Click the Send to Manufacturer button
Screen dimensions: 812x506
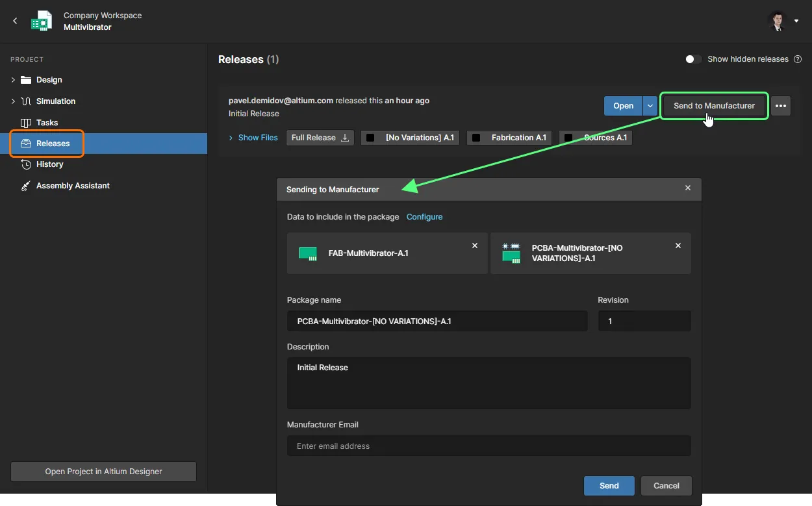[x=714, y=106]
